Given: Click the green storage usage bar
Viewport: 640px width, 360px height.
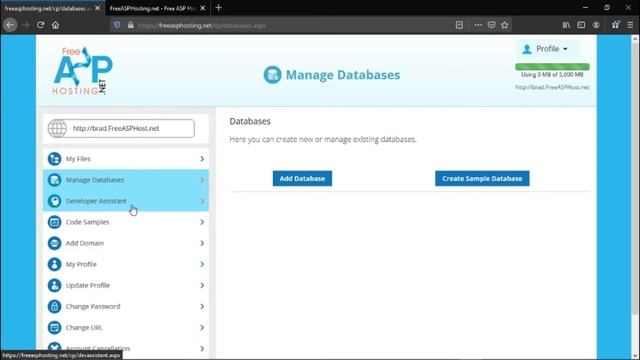Looking at the screenshot, I should 552,67.
